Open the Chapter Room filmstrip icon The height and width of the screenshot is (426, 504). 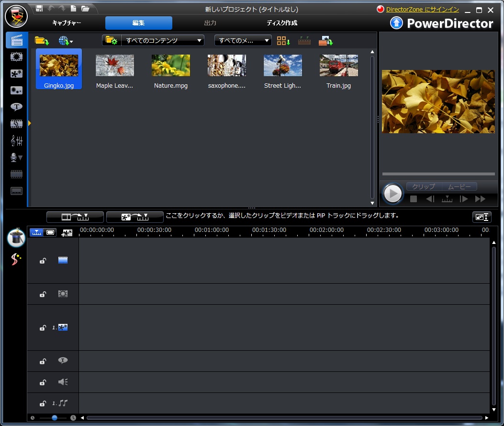16,174
